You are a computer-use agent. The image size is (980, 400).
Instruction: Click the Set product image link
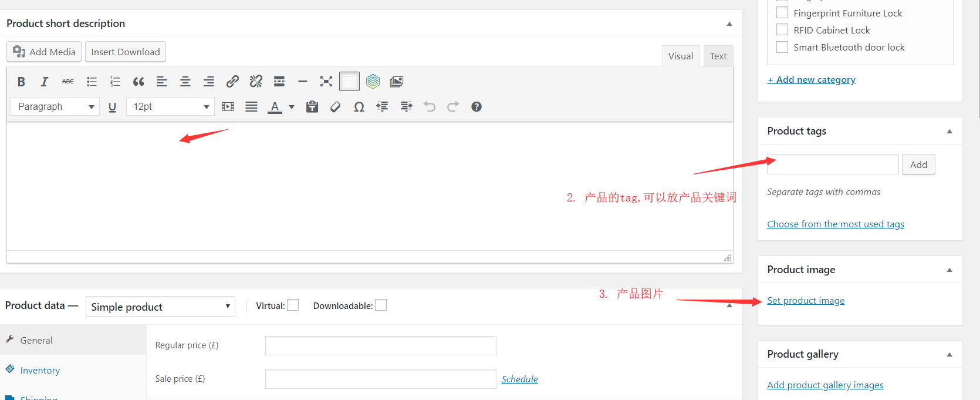pos(806,301)
